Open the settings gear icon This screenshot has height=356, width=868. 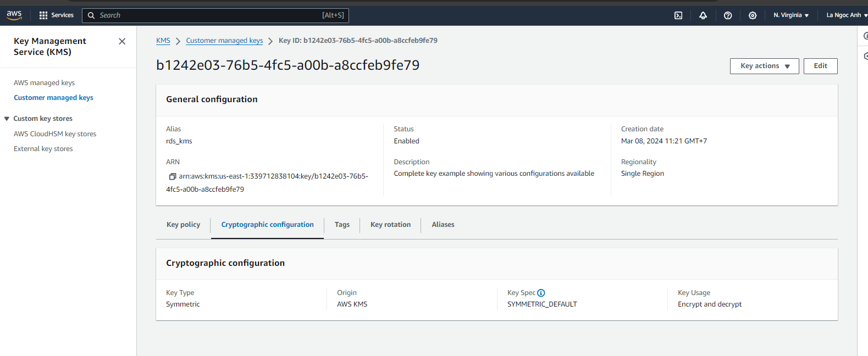point(753,15)
